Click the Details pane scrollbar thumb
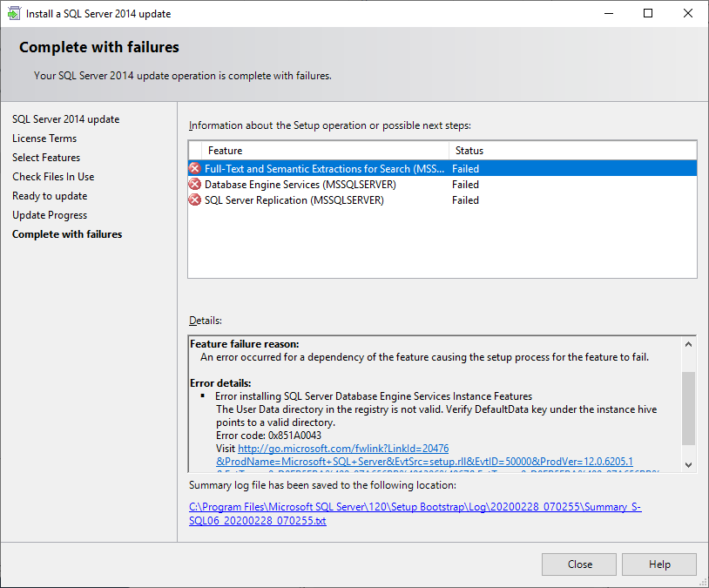This screenshot has width=709, height=588. 688,408
